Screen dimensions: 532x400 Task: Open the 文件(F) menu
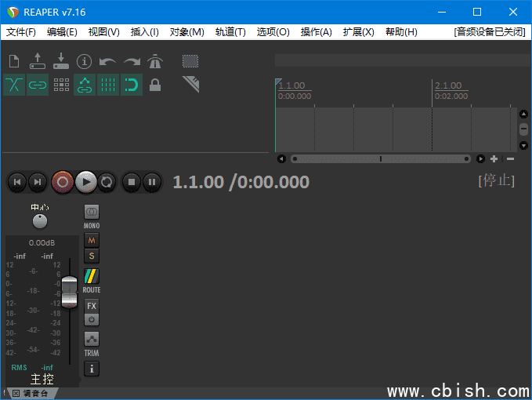(x=21, y=32)
